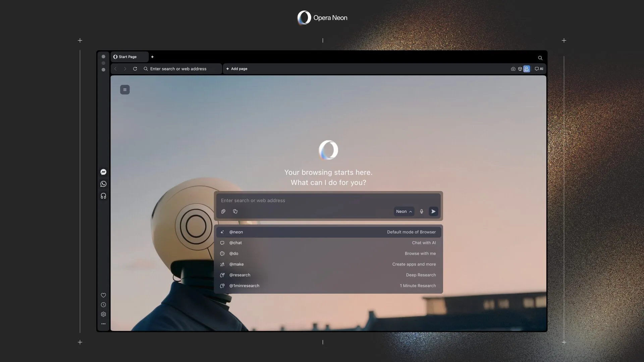
Task: Open Settings from the sidebar gear
Action: point(103,314)
